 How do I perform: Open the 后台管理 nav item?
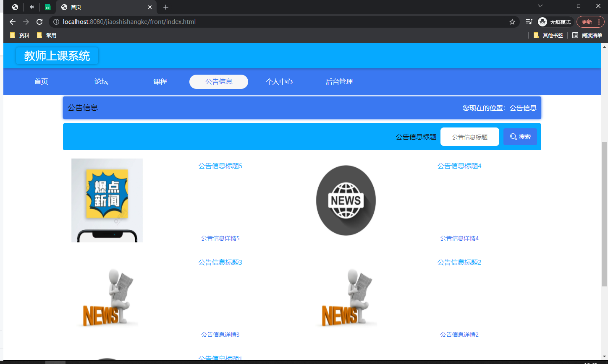(x=339, y=82)
